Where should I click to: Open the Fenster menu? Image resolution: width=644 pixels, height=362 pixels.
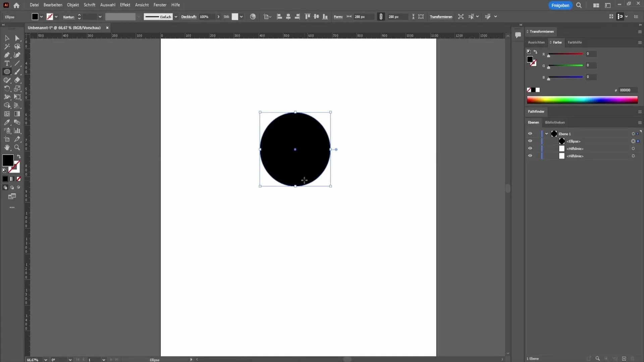tap(160, 4)
